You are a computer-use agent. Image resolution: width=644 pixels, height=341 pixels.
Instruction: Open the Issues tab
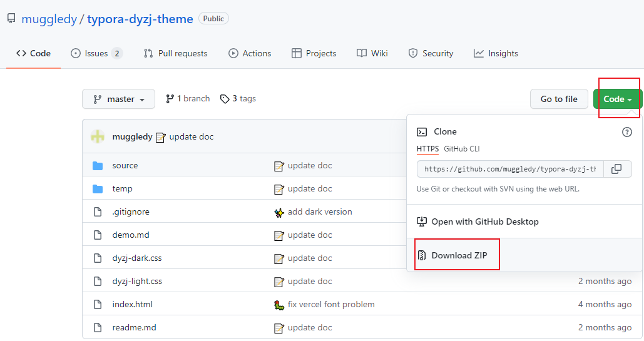pos(97,53)
